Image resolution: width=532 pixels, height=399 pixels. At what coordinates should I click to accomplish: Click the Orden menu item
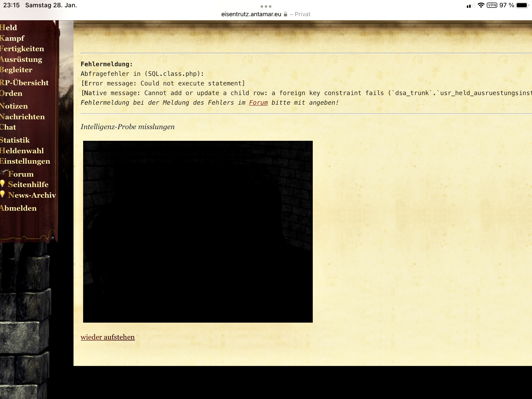(11, 93)
